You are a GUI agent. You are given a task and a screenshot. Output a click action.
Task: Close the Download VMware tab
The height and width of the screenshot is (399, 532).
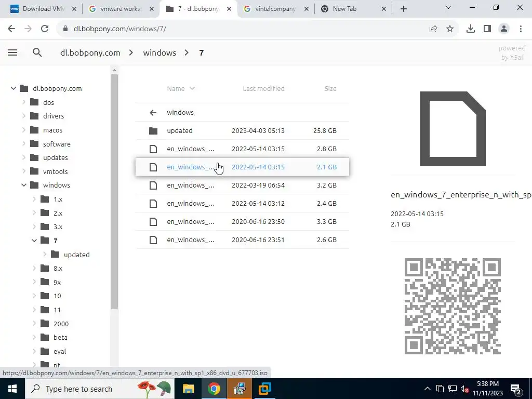[x=74, y=9]
